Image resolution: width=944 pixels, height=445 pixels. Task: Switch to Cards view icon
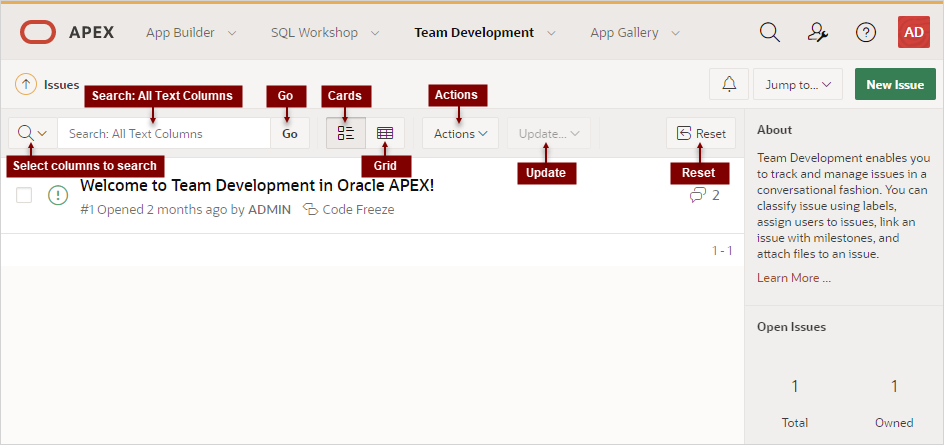coord(346,133)
